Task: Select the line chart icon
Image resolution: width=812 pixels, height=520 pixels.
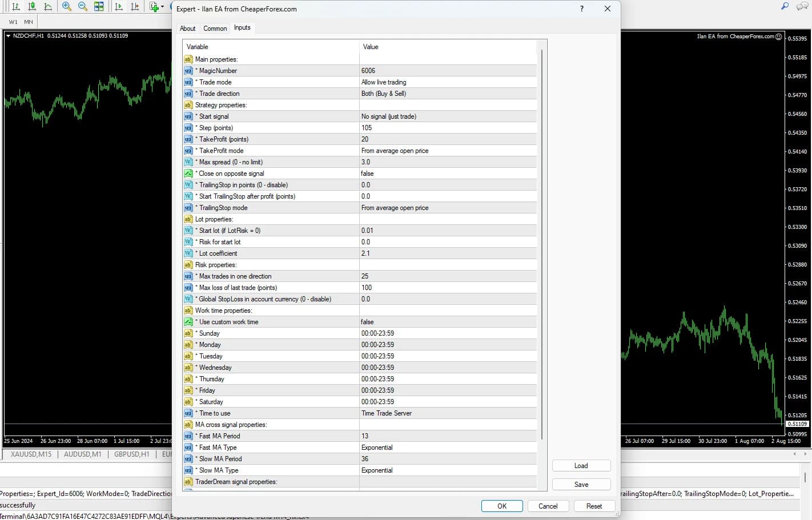Action: (x=48, y=6)
